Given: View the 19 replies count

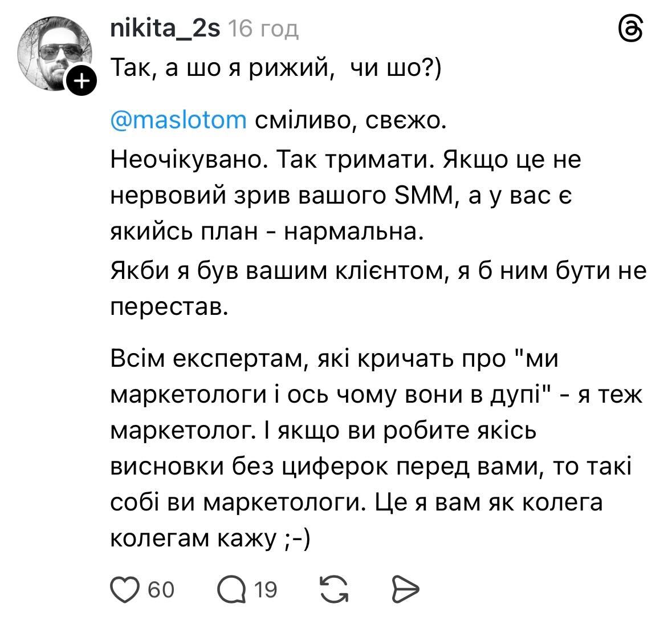Looking at the screenshot, I should point(266,589).
